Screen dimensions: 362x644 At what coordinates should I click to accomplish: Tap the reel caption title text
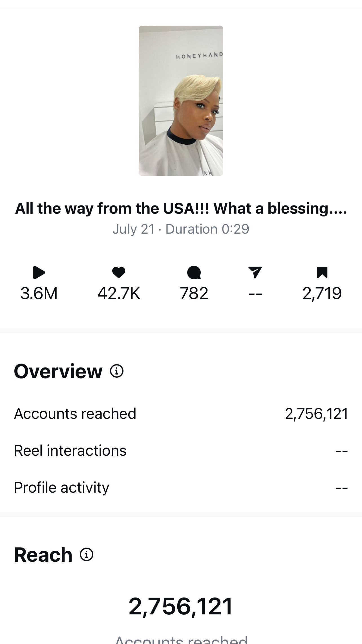click(x=181, y=209)
